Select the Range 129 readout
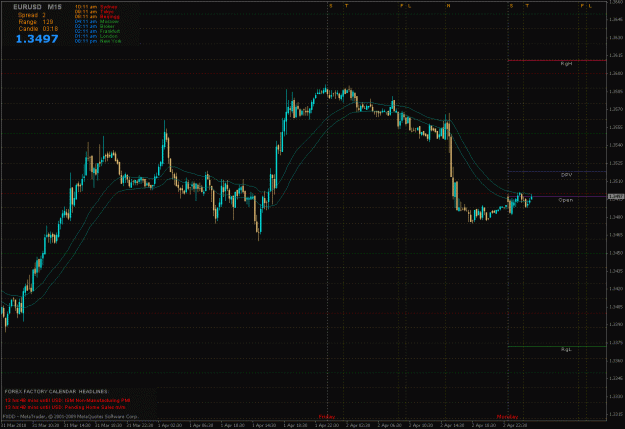625x429 pixels. point(35,22)
